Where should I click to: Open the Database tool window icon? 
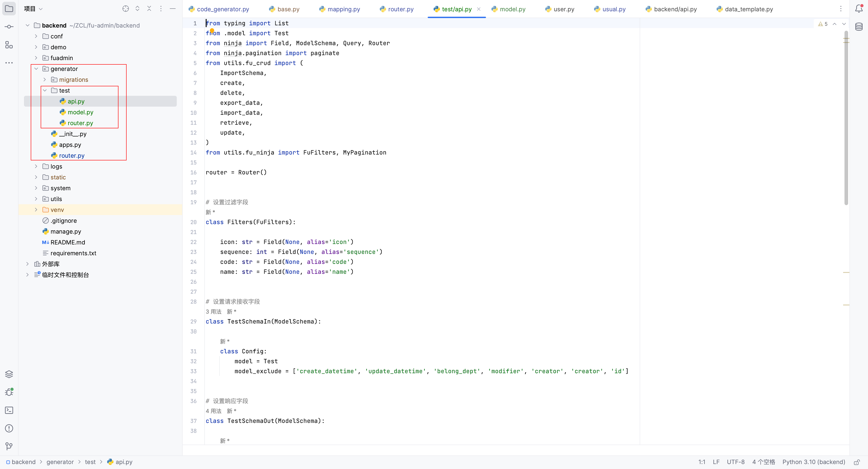pos(859,27)
